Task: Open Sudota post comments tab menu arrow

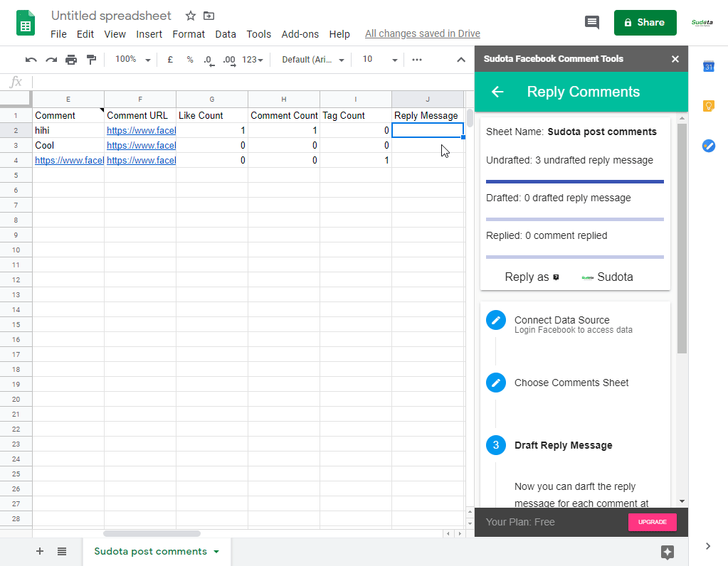Action: (216, 552)
